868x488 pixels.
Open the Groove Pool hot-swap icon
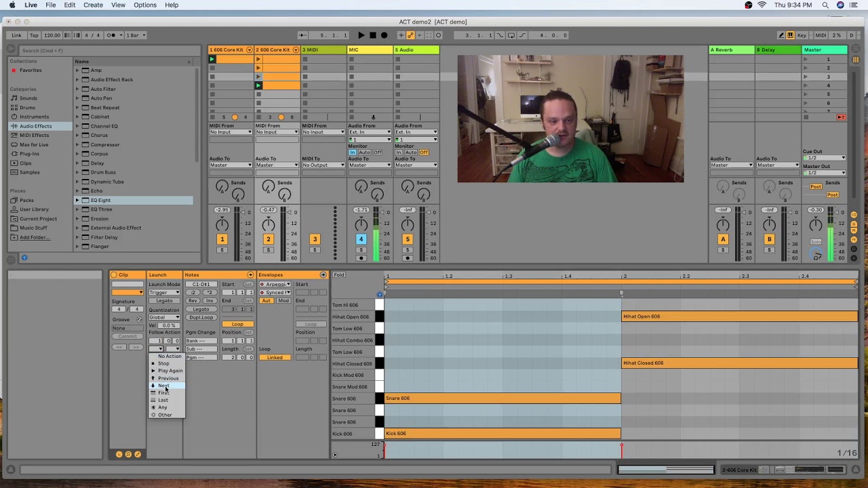(140, 319)
